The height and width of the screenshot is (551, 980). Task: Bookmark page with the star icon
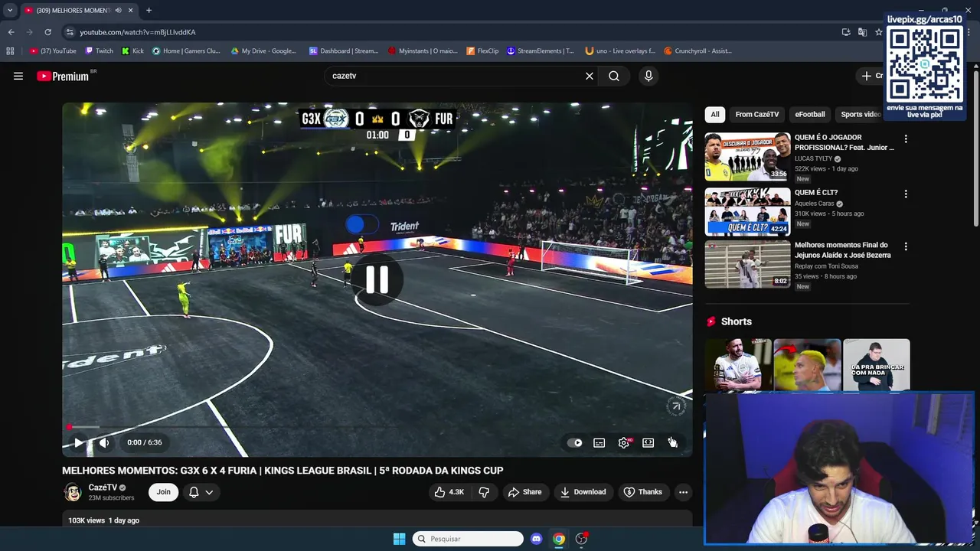tap(879, 32)
